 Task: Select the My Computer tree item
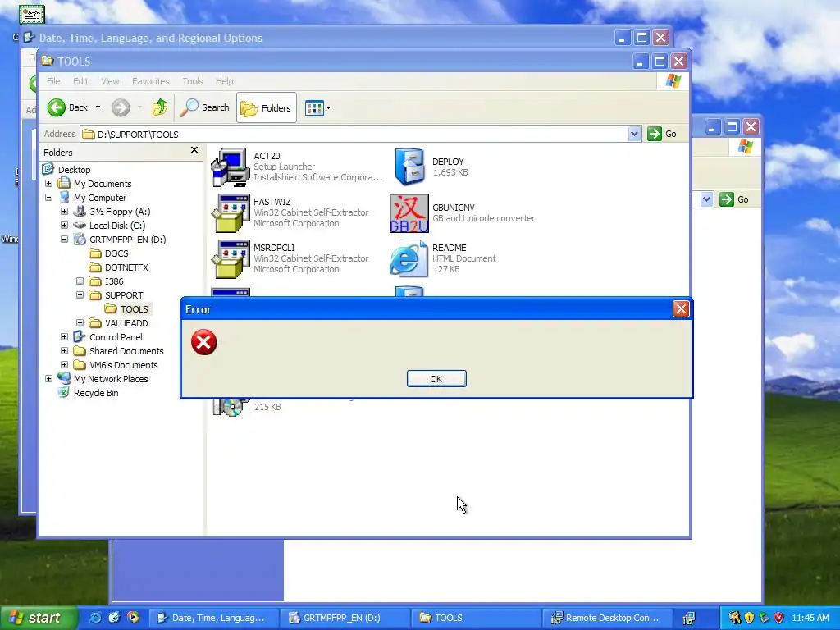click(99, 198)
